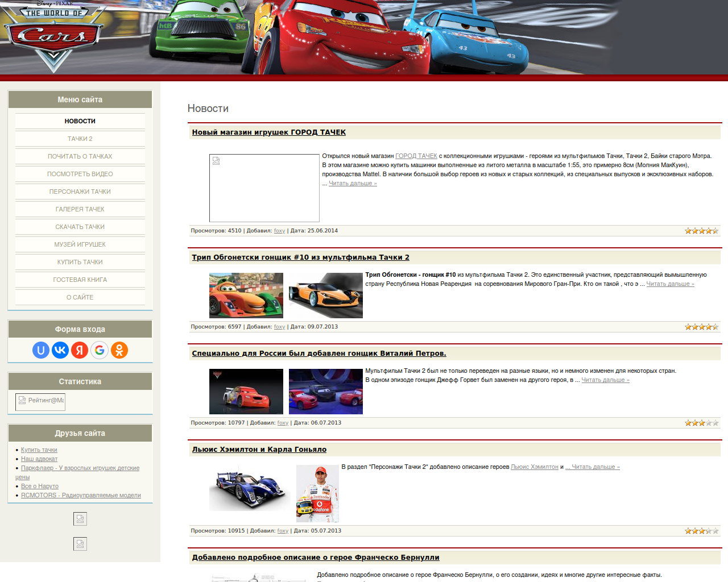Image resolution: width=728 pixels, height=582 pixels.
Task: Open the RCMOTORS radio models link
Action: pos(81,495)
